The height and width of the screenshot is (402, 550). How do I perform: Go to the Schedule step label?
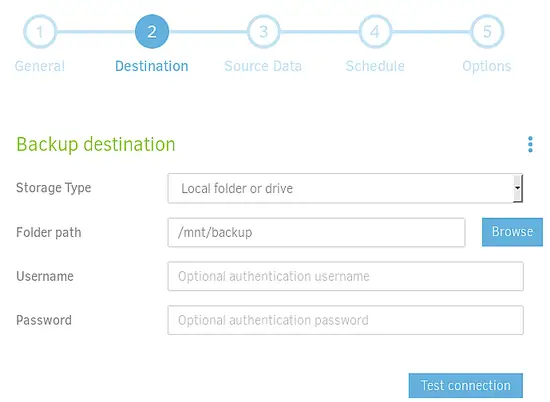pyautogui.click(x=375, y=66)
